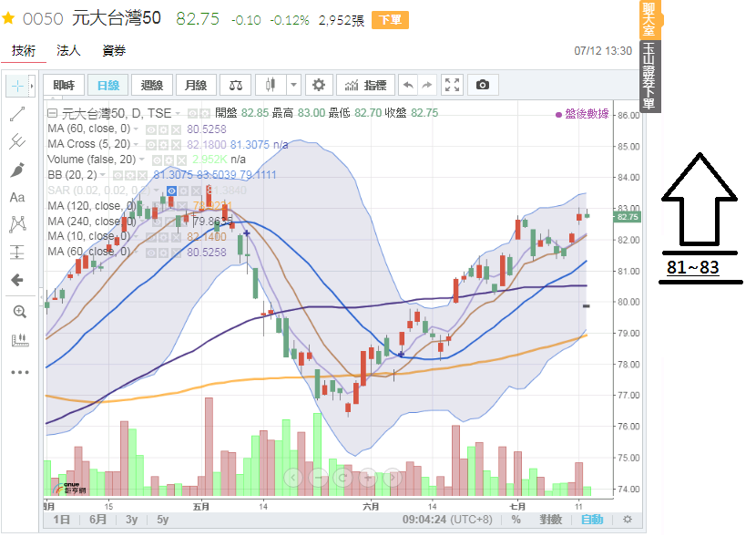756x547 pixels.
Task: Select the trend line drawing tool
Action: coord(17,114)
